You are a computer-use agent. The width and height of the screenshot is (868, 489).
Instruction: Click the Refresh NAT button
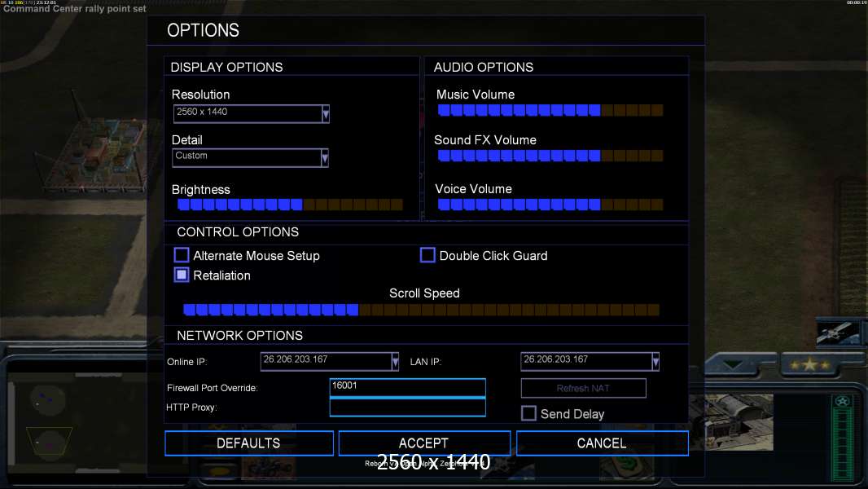click(583, 388)
